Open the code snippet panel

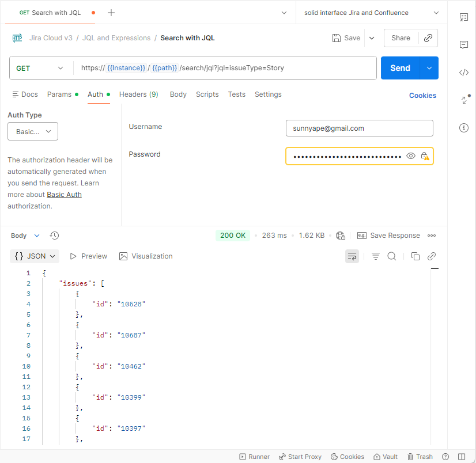tap(464, 73)
